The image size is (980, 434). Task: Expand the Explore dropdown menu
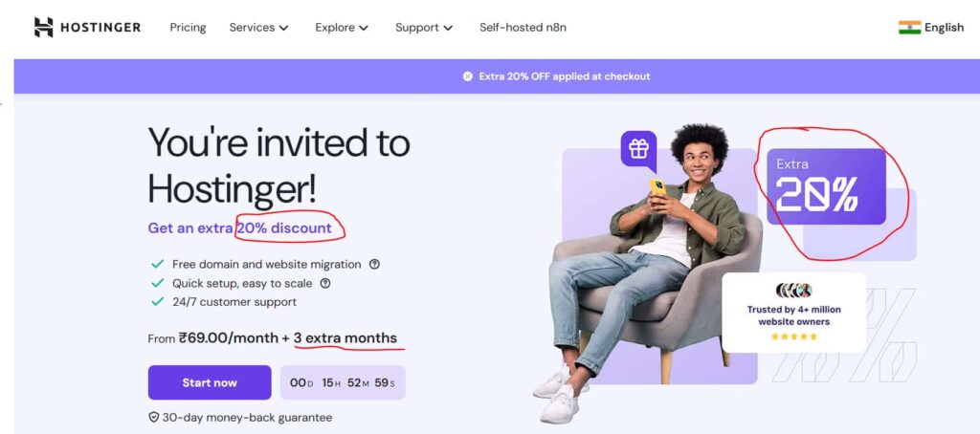click(x=342, y=28)
